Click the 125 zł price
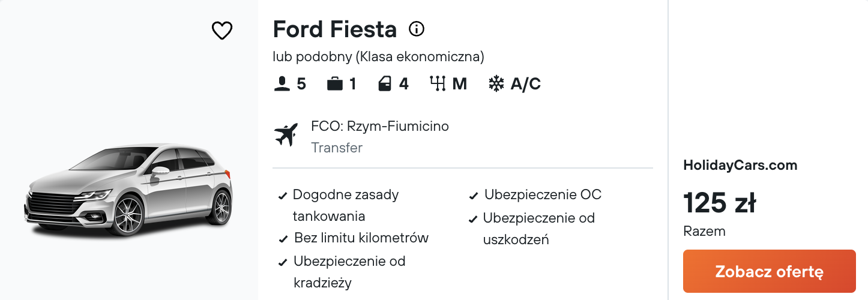Viewport: 868px width, 300px height. [719, 203]
